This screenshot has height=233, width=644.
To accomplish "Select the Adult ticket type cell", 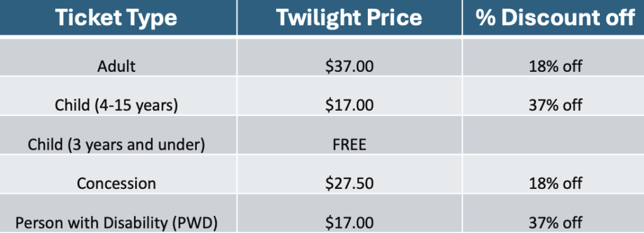I will point(118,57).
